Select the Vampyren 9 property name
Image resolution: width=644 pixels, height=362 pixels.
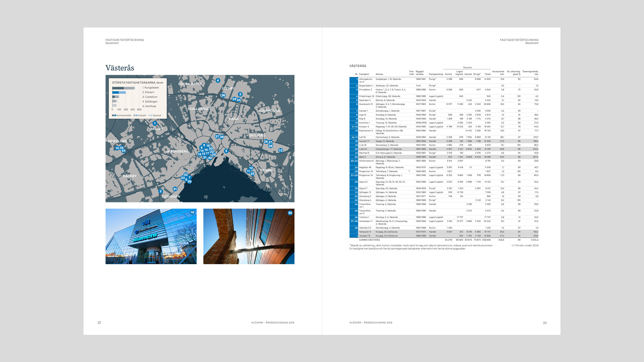tap(365, 232)
